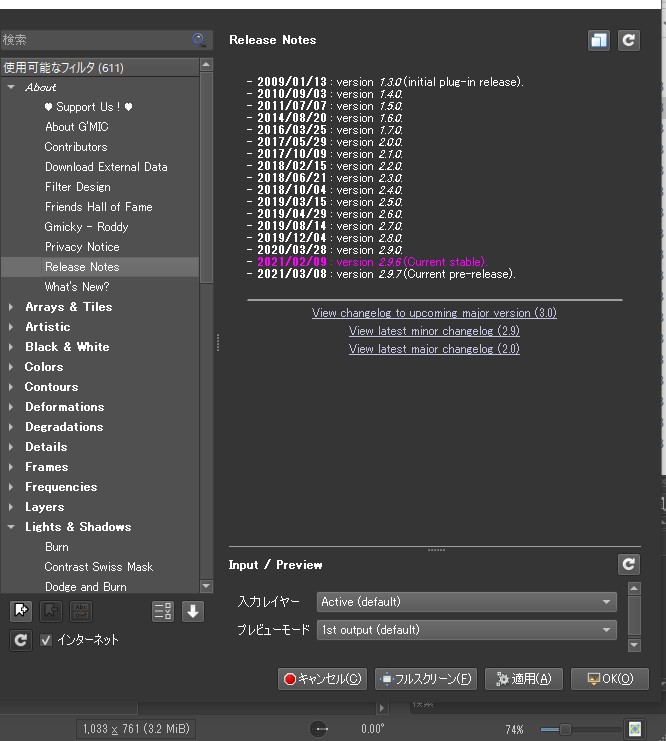Click the image size 1,033 x 761 status field
666x741 pixels.
(136, 729)
